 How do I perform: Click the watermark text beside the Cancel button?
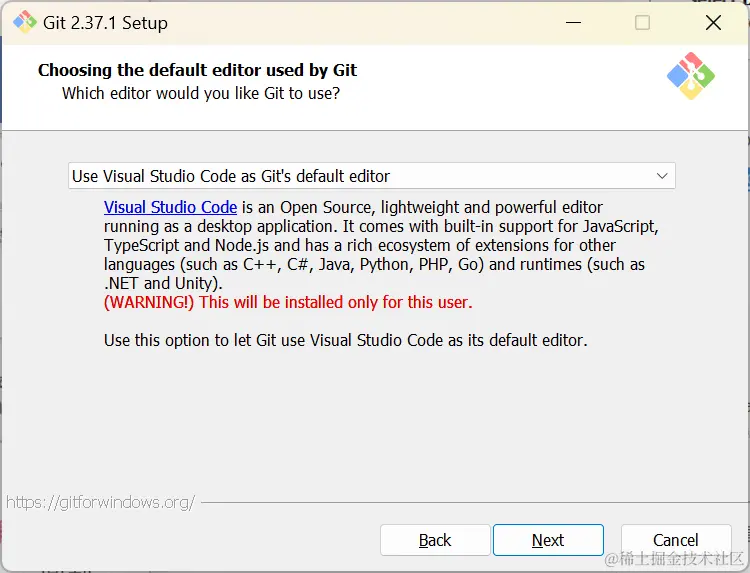(674, 559)
